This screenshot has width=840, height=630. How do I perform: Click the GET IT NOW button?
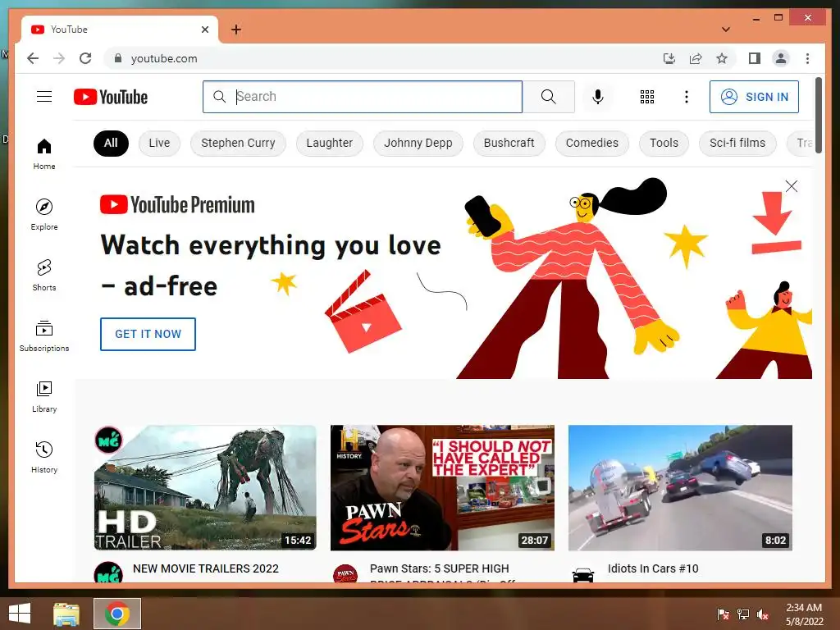pos(148,335)
